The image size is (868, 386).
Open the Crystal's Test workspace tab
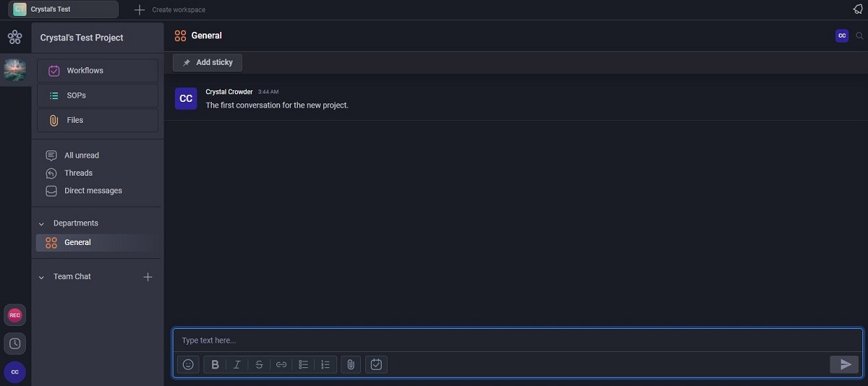(x=63, y=9)
